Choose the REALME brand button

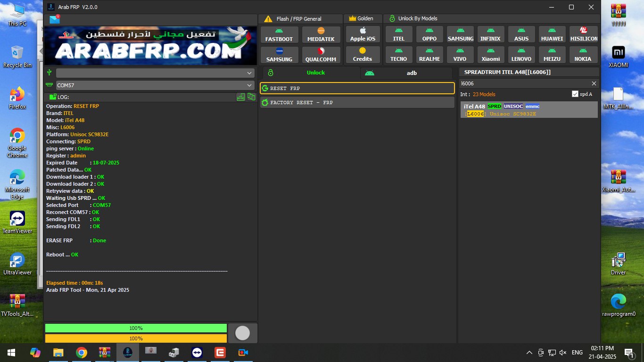click(x=429, y=55)
